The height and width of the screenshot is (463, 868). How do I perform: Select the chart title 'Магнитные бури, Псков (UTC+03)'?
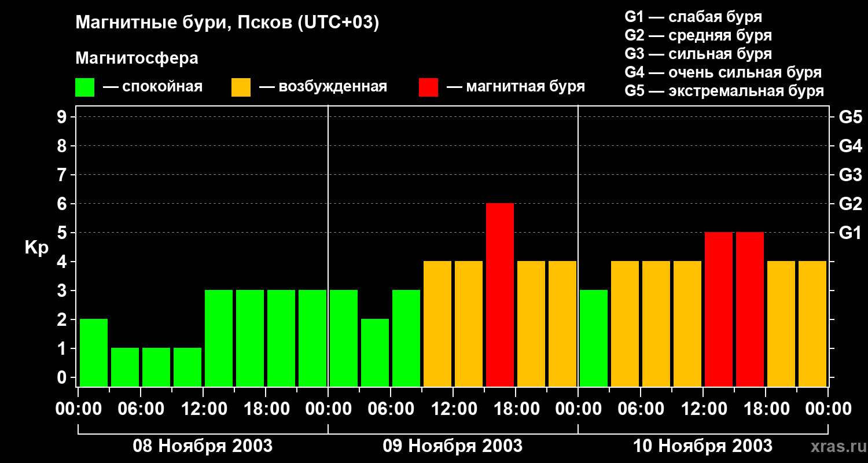227,23
